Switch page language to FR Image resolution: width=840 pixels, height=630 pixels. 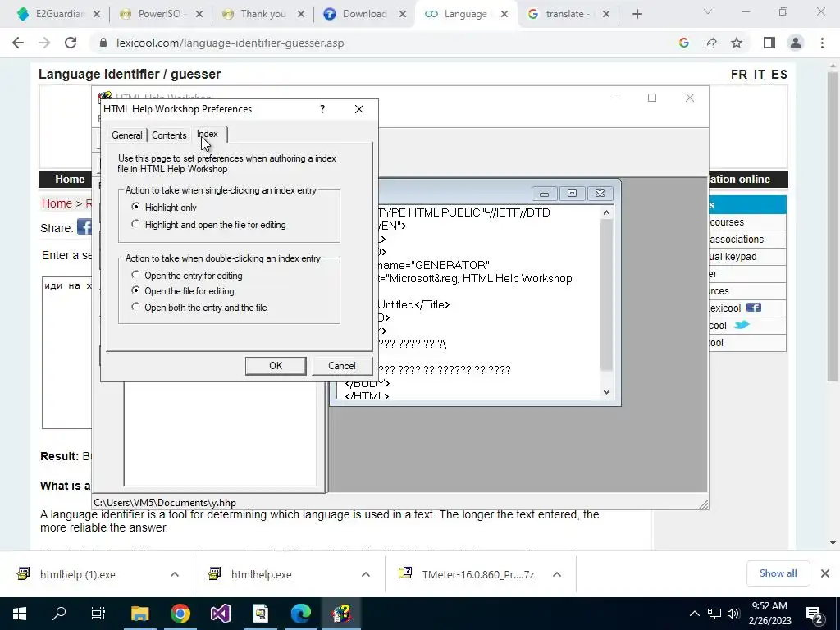tap(739, 75)
